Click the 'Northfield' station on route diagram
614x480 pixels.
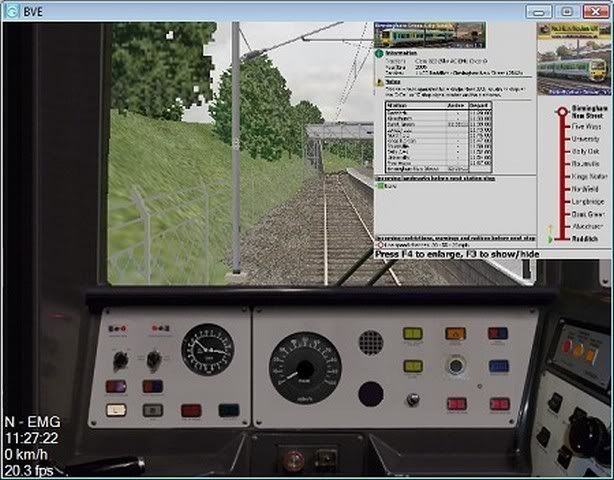click(585, 189)
